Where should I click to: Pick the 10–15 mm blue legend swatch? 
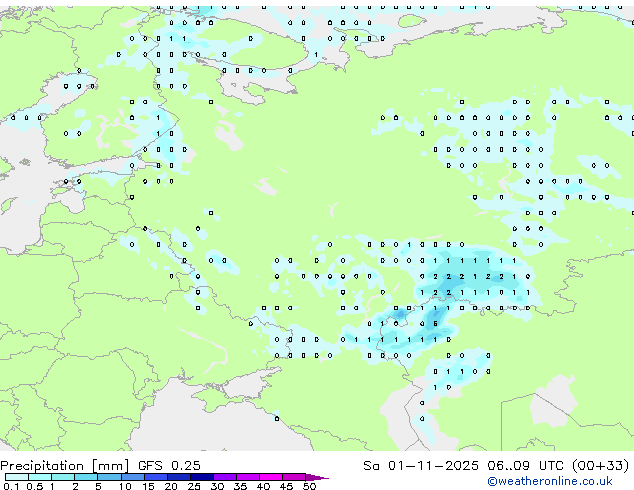coord(132,477)
